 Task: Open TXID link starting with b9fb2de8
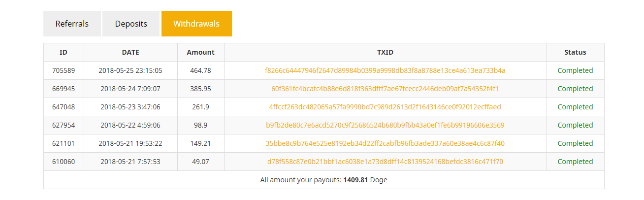pyautogui.click(x=385, y=125)
